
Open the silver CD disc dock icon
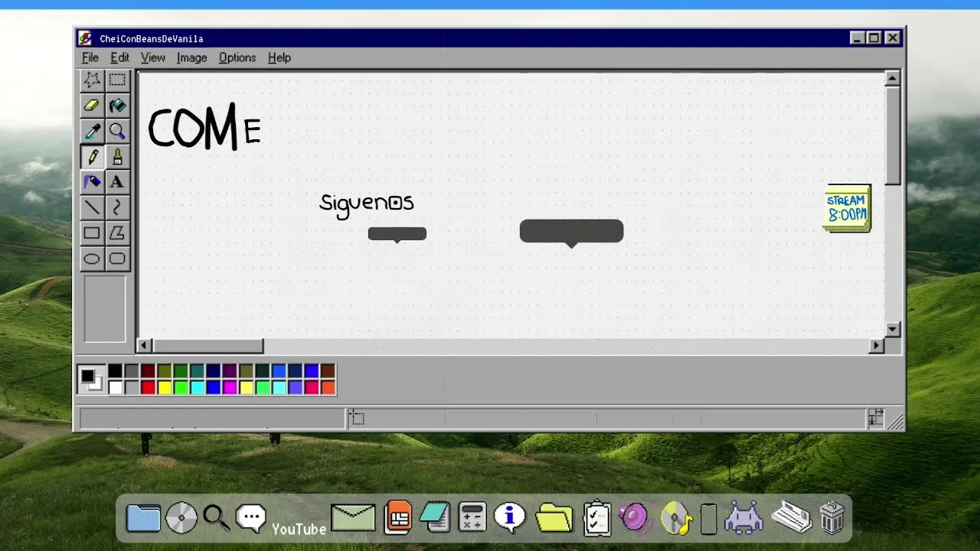(181, 518)
